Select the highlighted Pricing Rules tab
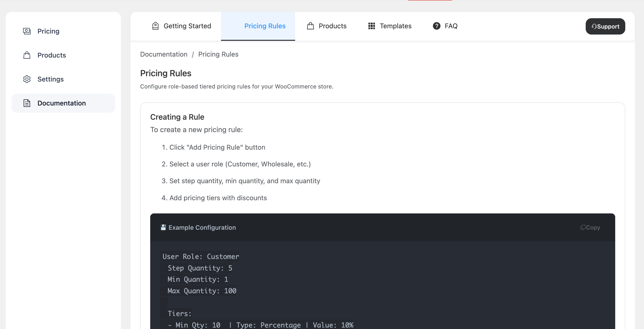Screen dimensions: 644x329 pos(265,26)
